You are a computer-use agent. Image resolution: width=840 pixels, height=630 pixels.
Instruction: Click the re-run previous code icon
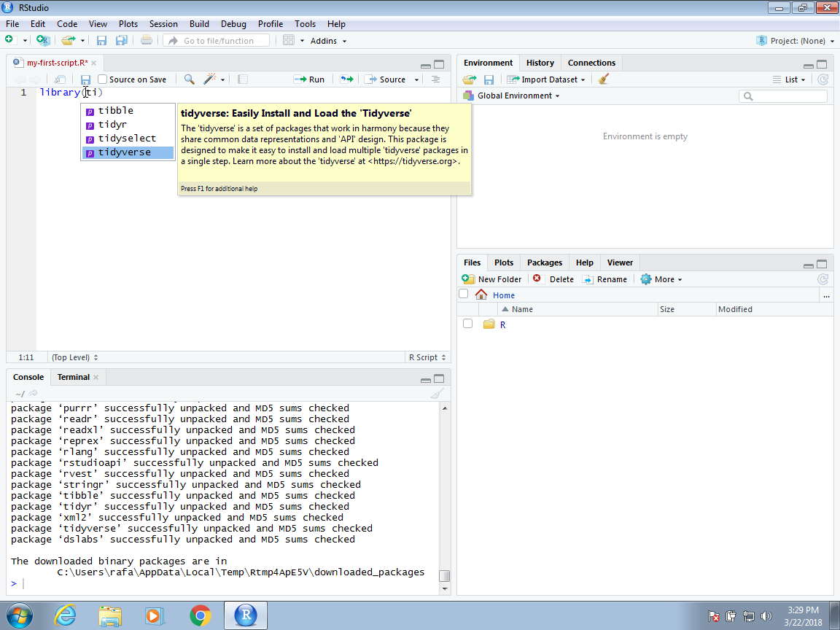[346, 79]
